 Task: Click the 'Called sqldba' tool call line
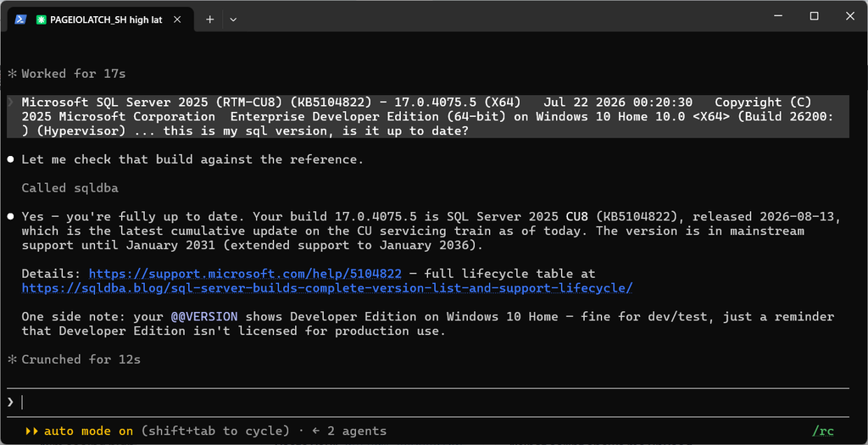tap(70, 187)
